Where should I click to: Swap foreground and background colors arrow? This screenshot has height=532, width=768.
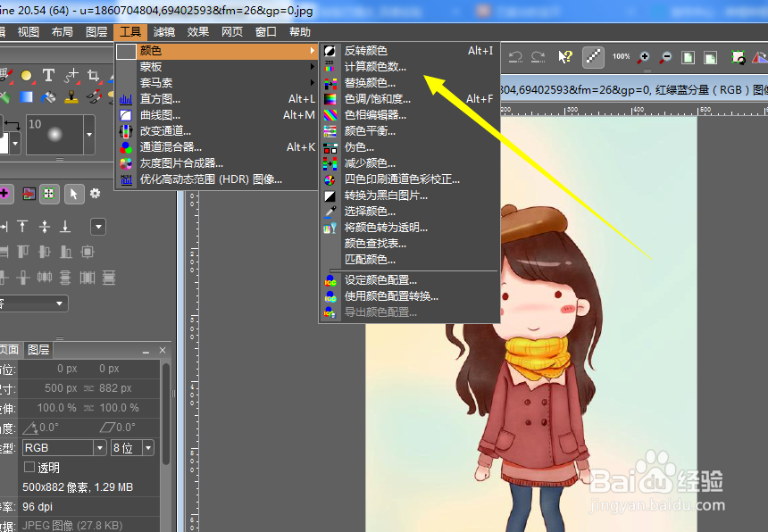(x=13, y=125)
